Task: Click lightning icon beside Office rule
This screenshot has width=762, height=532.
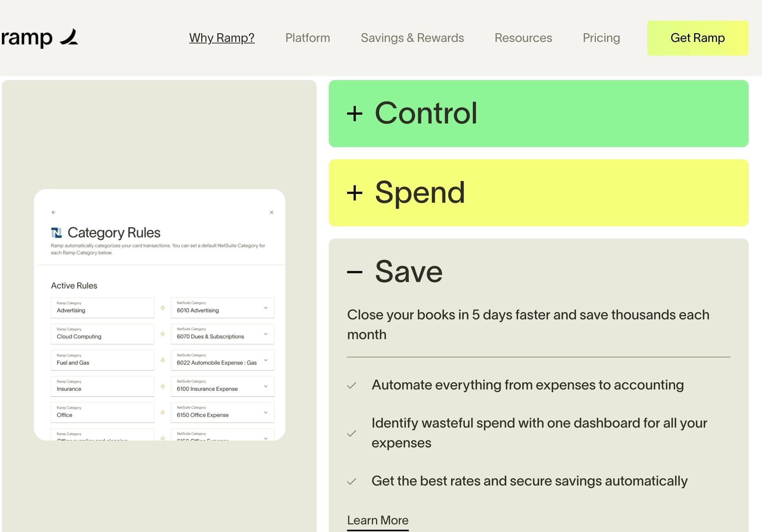Action: [x=163, y=413]
